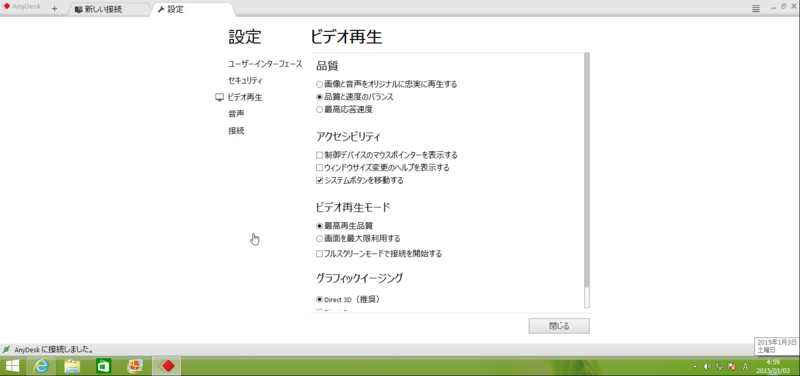Select the 設定 tab
The image size is (800, 376).
[193, 9]
